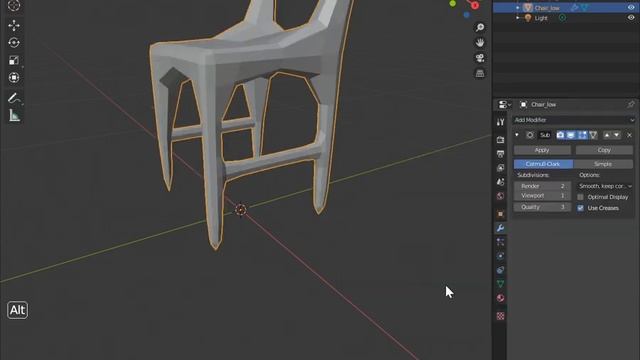This screenshot has width=640, height=360.
Task: Select the Move tool
Action: coord(14,26)
